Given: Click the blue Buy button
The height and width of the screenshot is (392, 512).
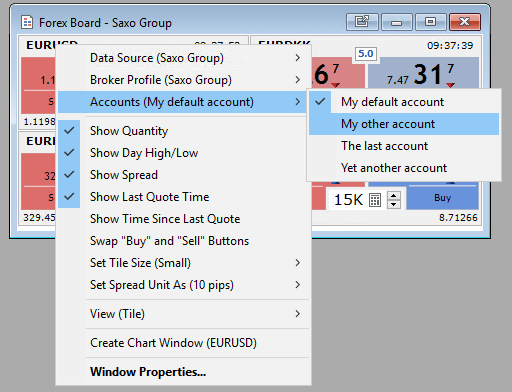Looking at the screenshot, I should (x=442, y=198).
